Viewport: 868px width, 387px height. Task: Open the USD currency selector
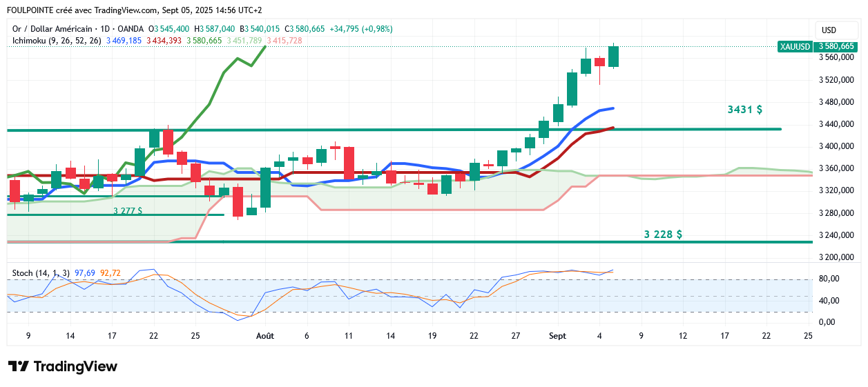tap(829, 30)
